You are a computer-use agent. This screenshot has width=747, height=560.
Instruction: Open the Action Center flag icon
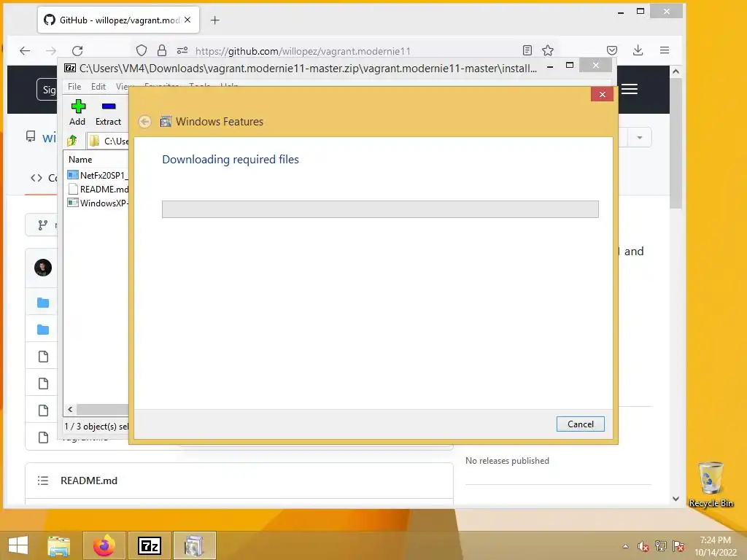coord(678,546)
